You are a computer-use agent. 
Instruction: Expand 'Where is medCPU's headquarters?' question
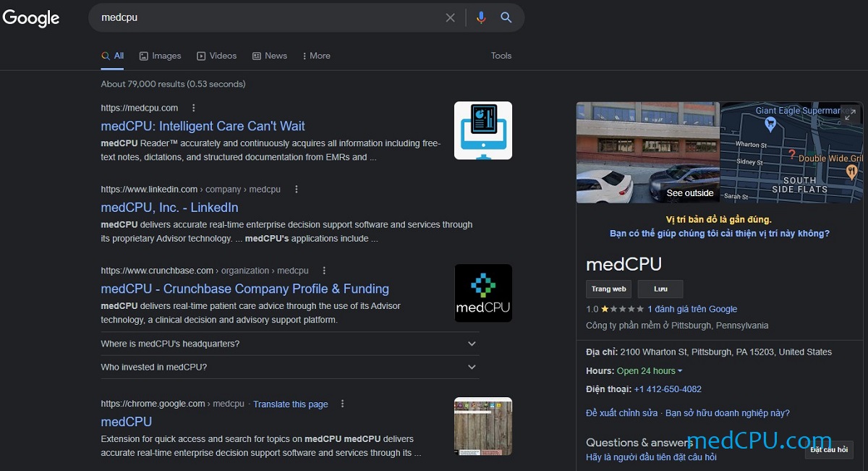pos(290,344)
